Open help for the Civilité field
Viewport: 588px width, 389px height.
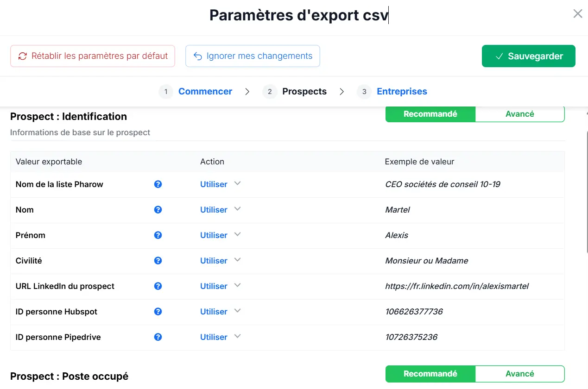(x=158, y=261)
